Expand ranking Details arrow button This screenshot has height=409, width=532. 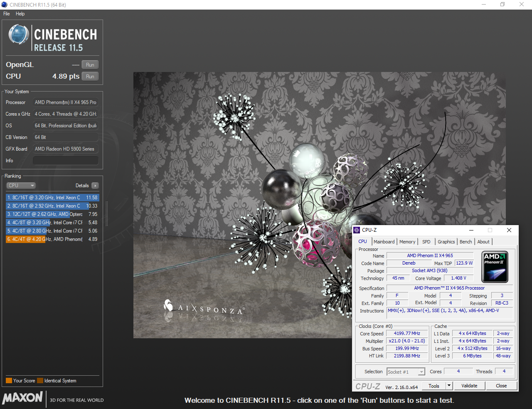(95, 186)
